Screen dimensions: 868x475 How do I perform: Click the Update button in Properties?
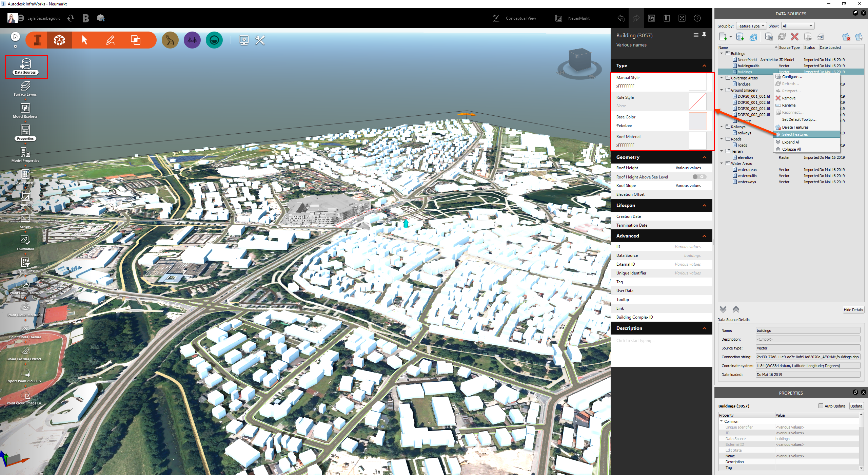856,406
